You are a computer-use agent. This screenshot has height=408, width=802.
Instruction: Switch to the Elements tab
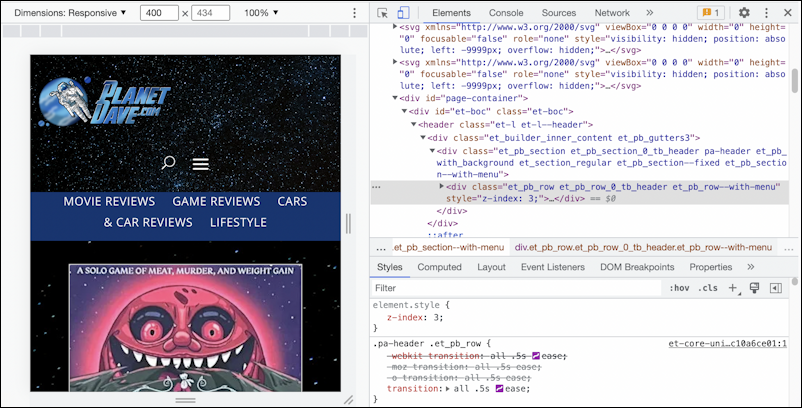click(x=451, y=13)
